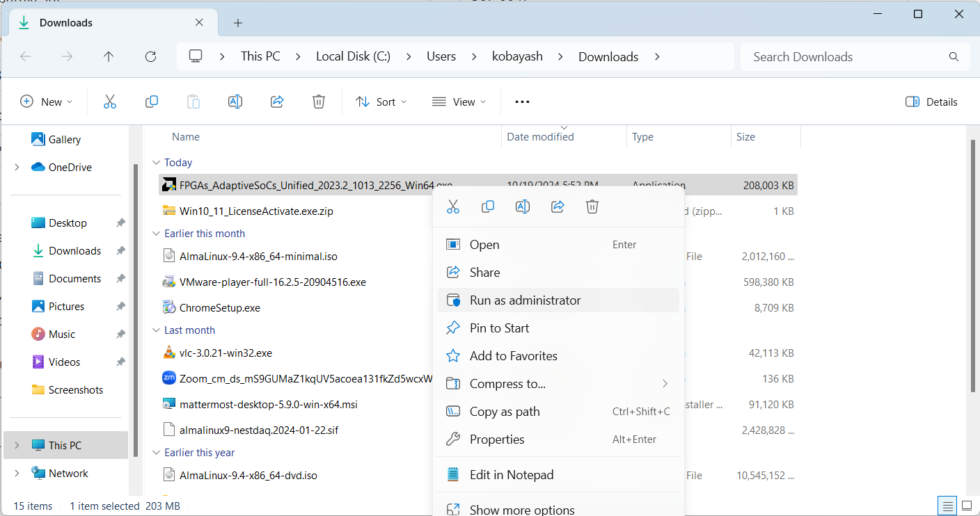This screenshot has height=516, width=980.
Task: Open Documents in the sidebar
Action: click(x=74, y=279)
